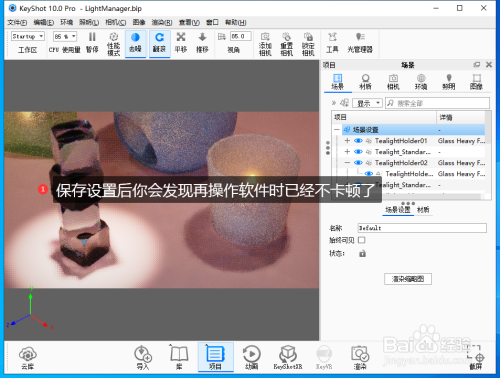Open the Image (图像) menu
This screenshot has width=500, height=378.
139,22
